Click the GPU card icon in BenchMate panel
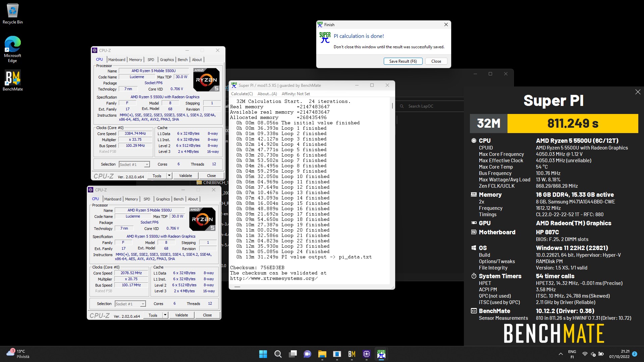Screen dimensions: 644x362 click(474, 223)
